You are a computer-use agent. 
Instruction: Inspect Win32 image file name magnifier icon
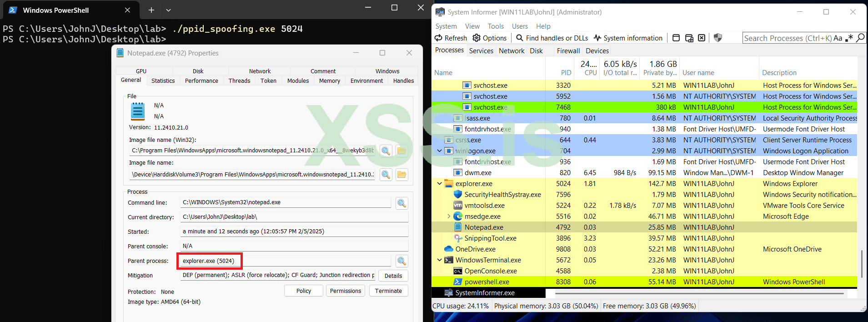(386, 151)
